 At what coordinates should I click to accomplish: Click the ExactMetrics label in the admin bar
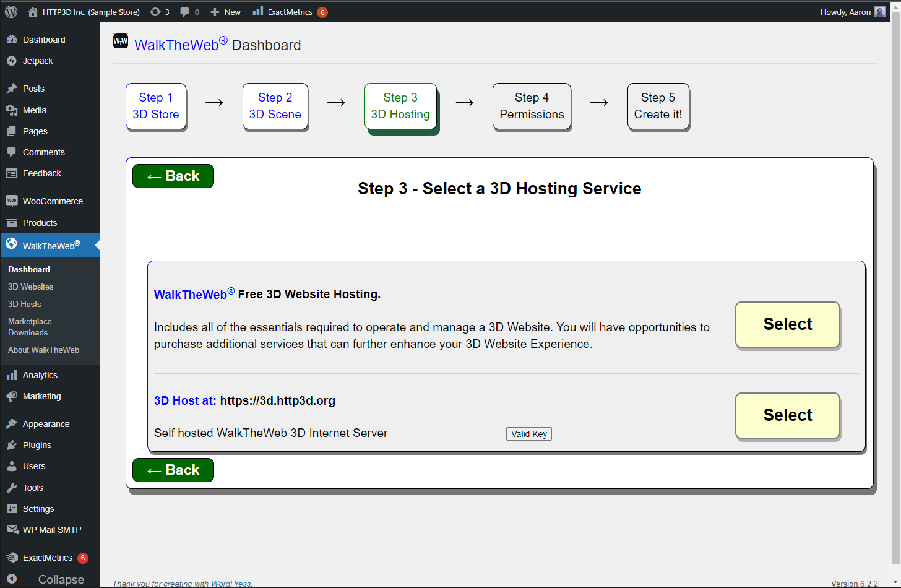tap(290, 12)
